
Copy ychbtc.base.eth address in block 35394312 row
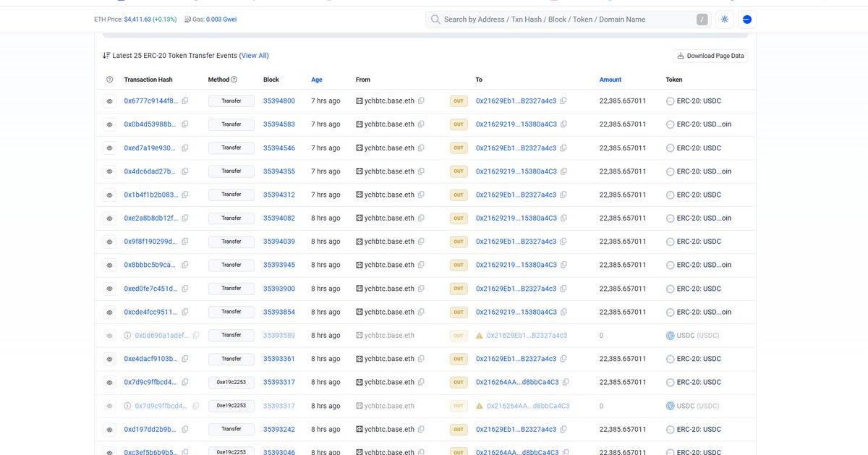(421, 195)
